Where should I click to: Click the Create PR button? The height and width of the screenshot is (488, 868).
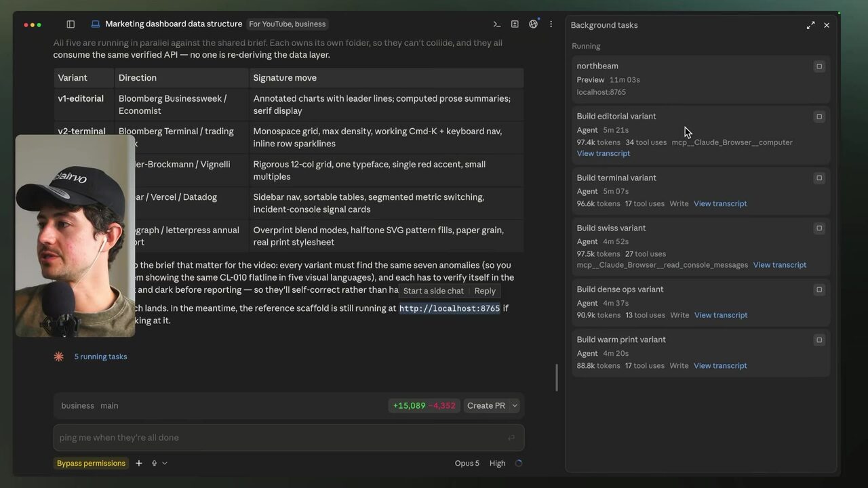pos(486,406)
